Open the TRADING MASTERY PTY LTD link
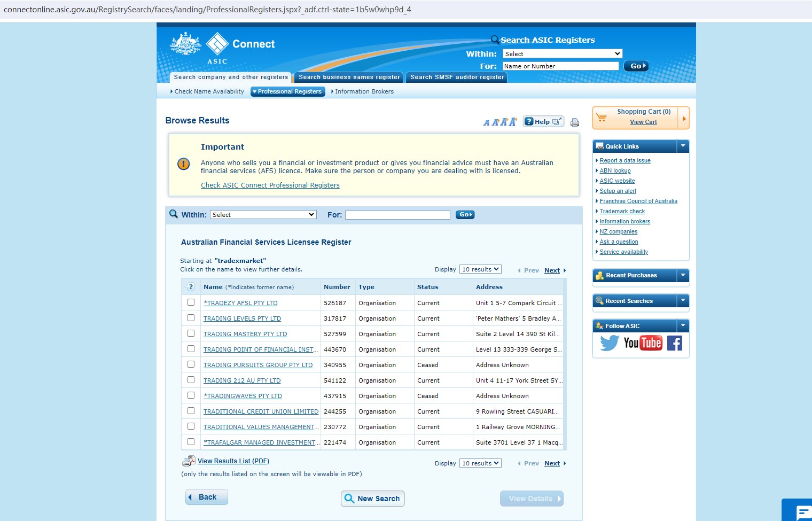The width and height of the screenshot is (812, 521). click(245, 334)
